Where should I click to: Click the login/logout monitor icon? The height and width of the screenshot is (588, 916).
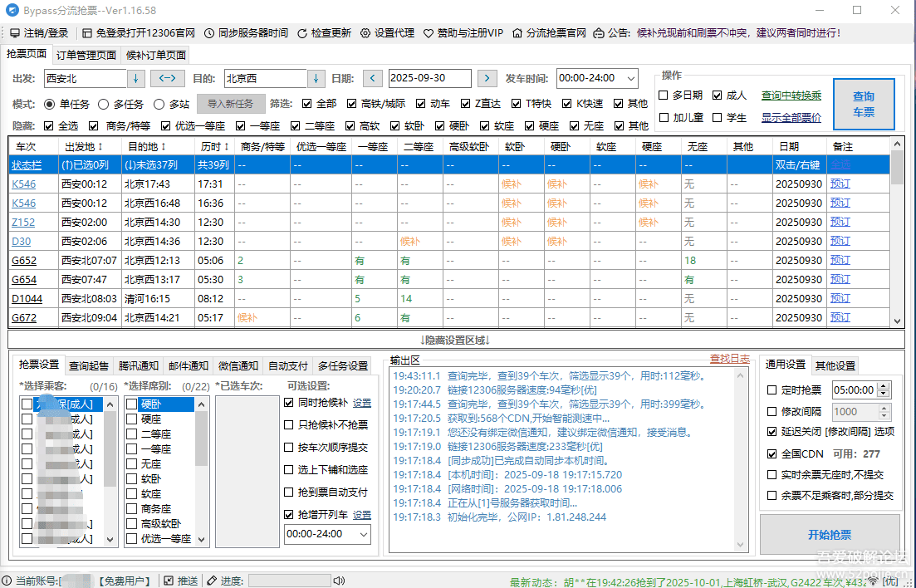pos(15,33)
